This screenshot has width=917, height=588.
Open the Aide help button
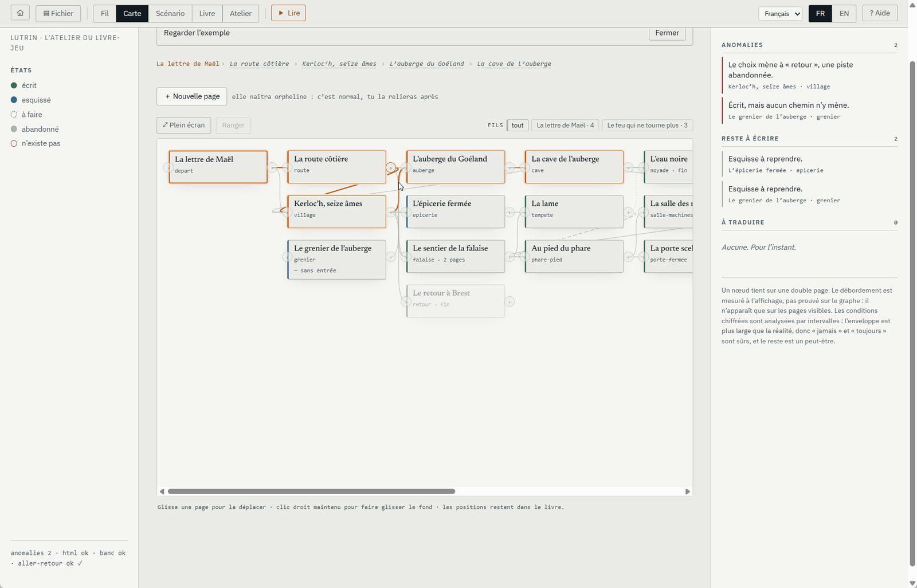click(880, 13)
